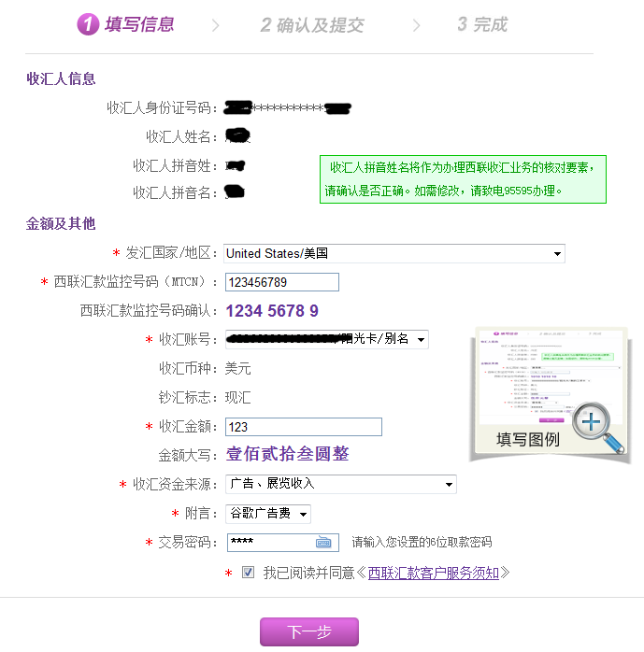Click the MTCN 西联汇款监控号码 input field
This screenshot has width=644, height=652.
(x=281, y=282)
